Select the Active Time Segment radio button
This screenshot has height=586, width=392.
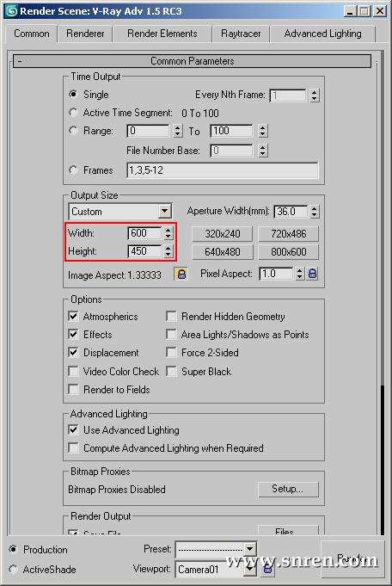(74, 113)
